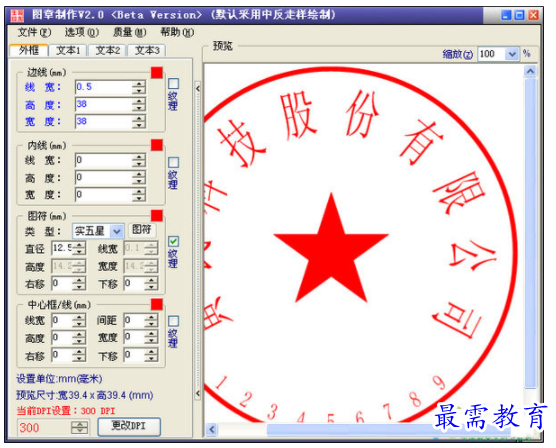Adjust 边线 宽度 with its spinner

[139, 122]
